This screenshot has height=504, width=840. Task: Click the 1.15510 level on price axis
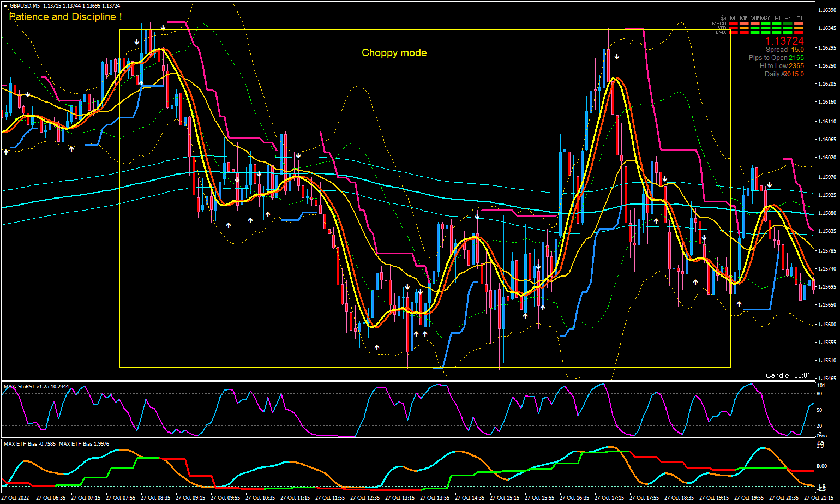827,361
